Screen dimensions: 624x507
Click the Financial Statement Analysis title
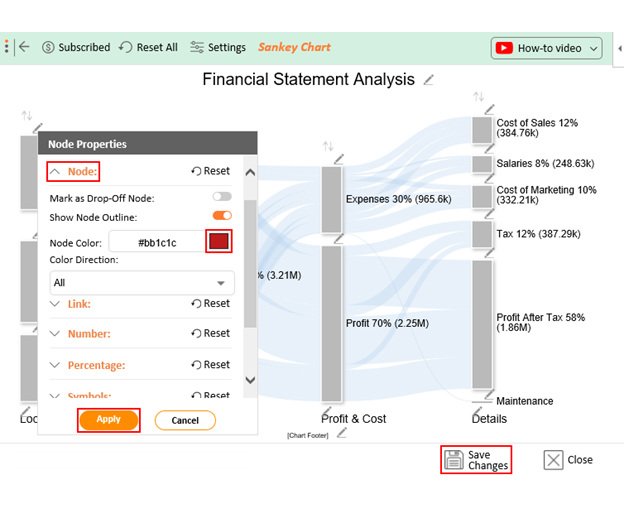click(x=308, y=79)
